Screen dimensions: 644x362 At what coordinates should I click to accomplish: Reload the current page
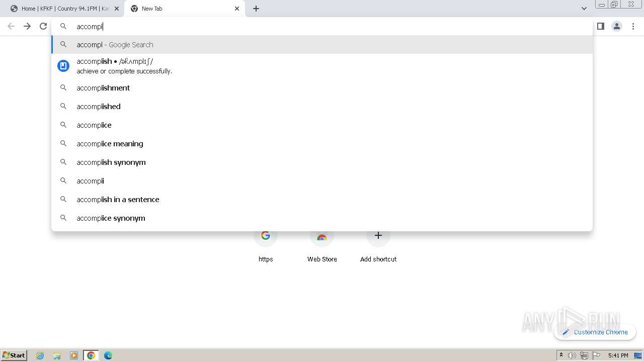tap(43, 26)
